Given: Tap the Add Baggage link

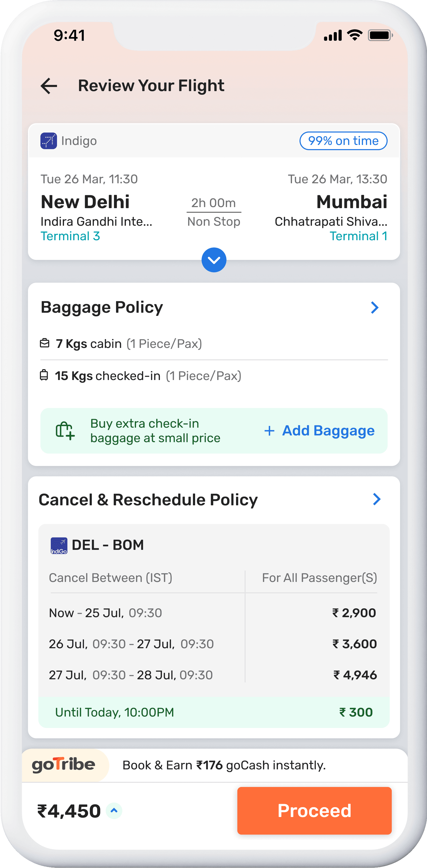Looking at the screenshot, I should click(x=319, y=431).
